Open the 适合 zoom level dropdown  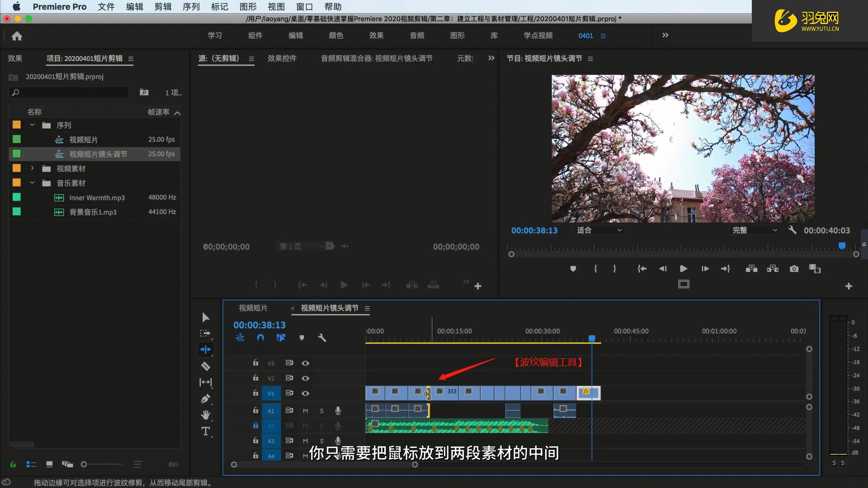click(599, 230)
